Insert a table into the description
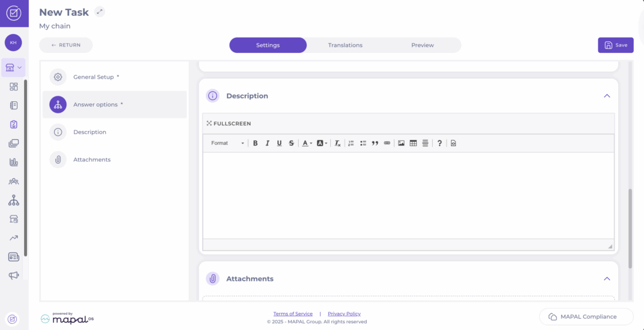 [x=413, y=144]
